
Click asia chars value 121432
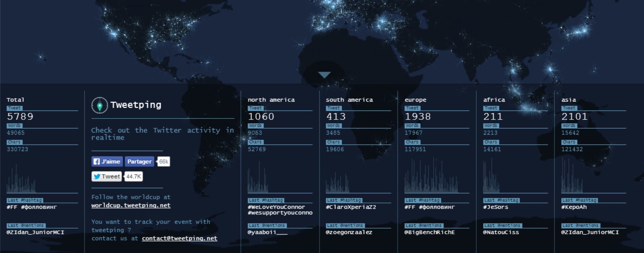572,149
